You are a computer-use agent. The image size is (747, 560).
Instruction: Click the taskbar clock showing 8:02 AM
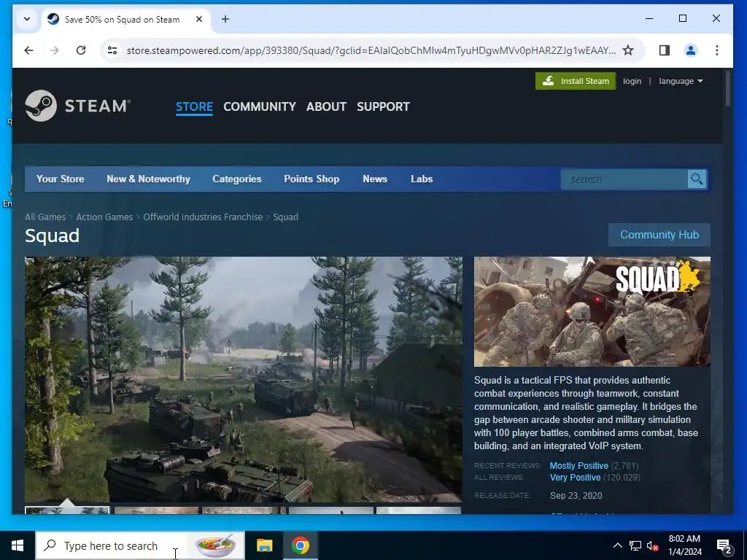click(684, 545)
